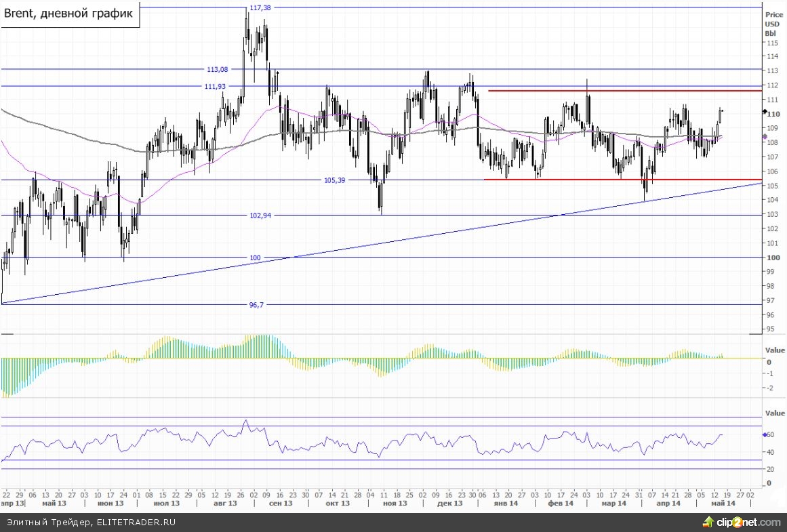
Task: Select the 105,39 support level label
Action: pos(335,180)
